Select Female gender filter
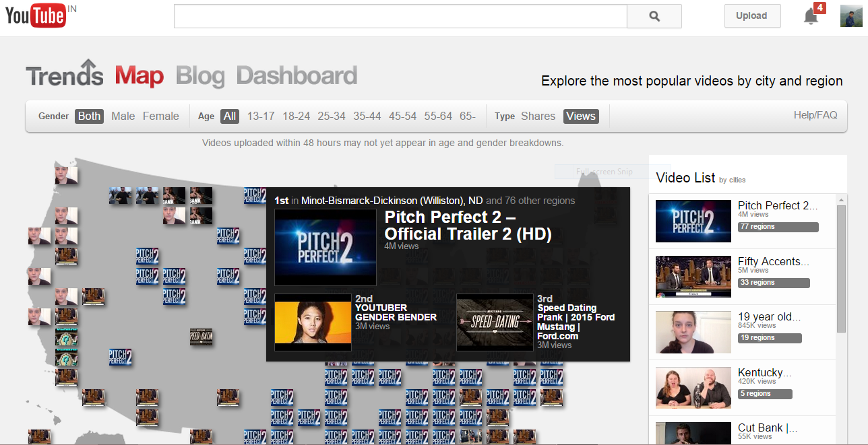 pyautogui.click(x=161, y=116)
